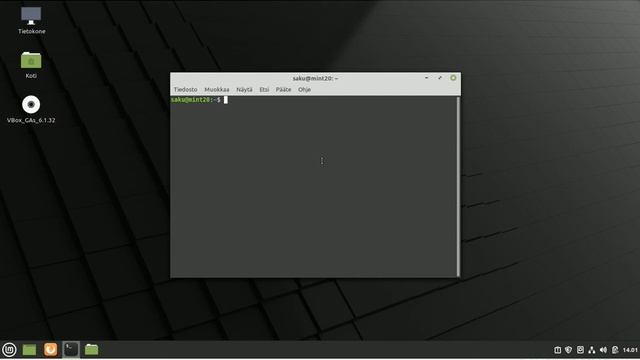Open the update manager shield icon

pyautogui.click(x=568, y=350)
